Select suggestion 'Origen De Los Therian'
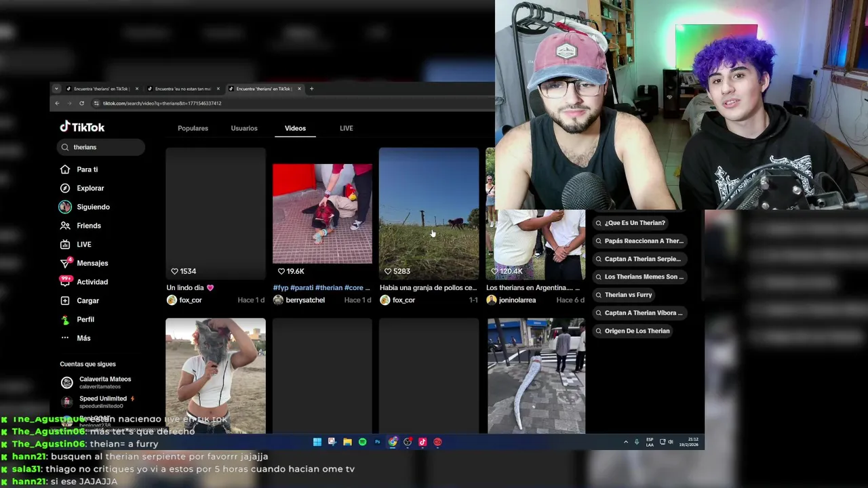The height and width of the screenshot is (488, 868). (x=632, y=331)
